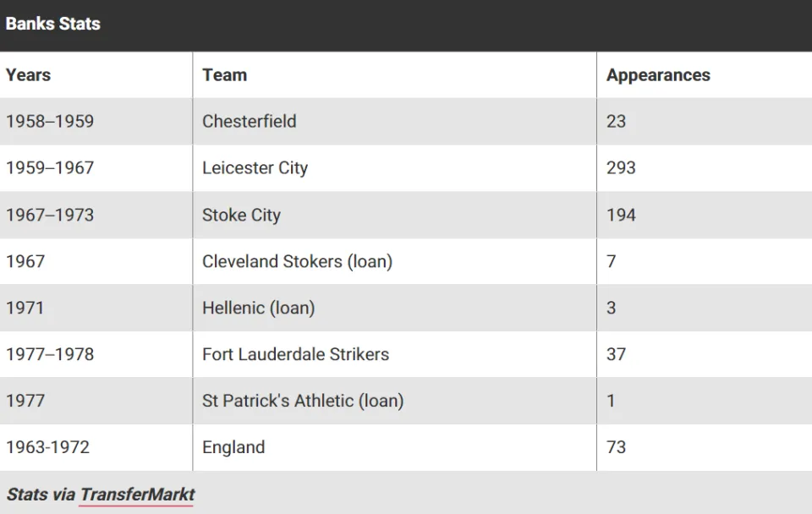Select the Team column header
This screenshot has width=812, height=514.
pyautogui.click(x=224, y=75)
